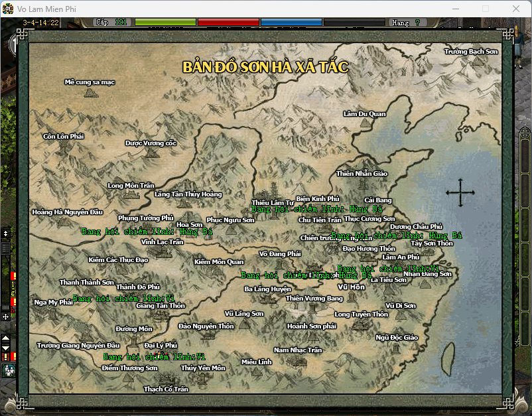Click the Trường Bạch Sơn label
The height and width of the screenshot is (416, 532).
pos(471,51)
